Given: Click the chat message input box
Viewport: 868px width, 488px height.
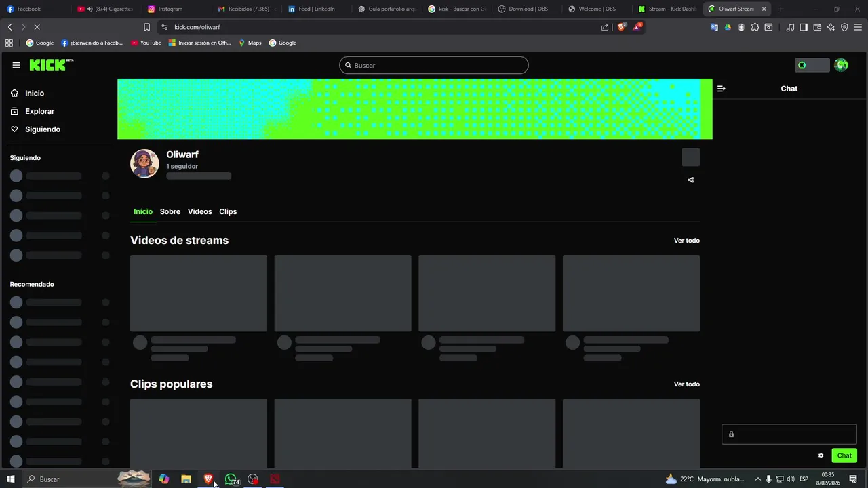Looking at the screenshot, I should pos(789,434).
